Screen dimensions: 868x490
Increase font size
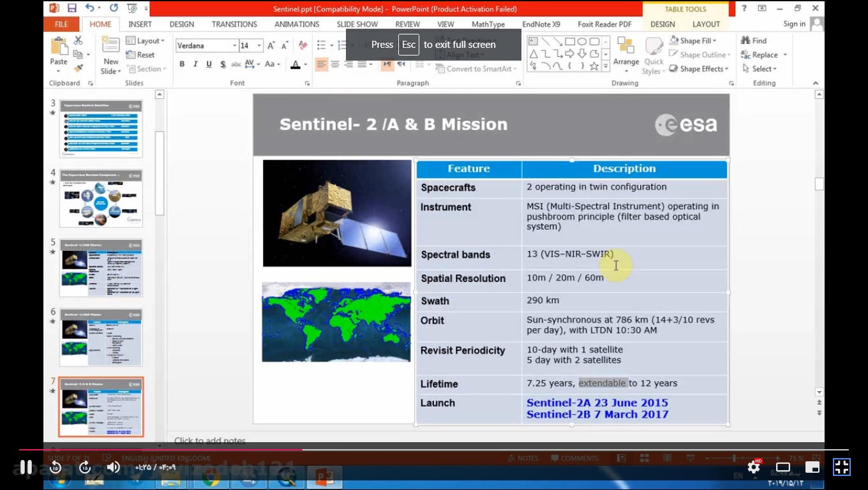coord(271,46)
